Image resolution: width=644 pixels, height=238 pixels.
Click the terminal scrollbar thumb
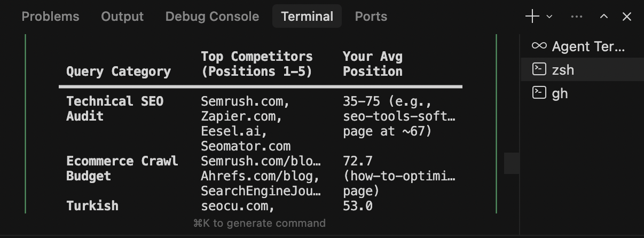[512, 163]
